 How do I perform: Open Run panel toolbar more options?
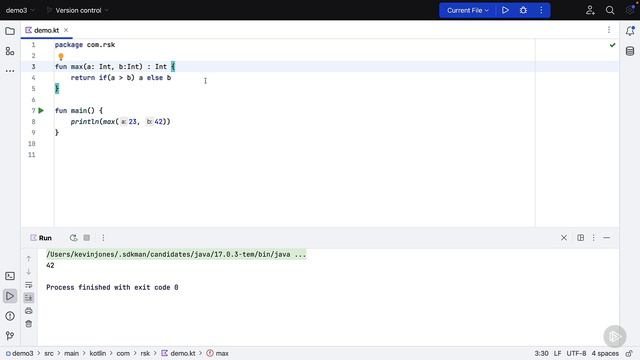pyautogui.click(x=103, y=238)
